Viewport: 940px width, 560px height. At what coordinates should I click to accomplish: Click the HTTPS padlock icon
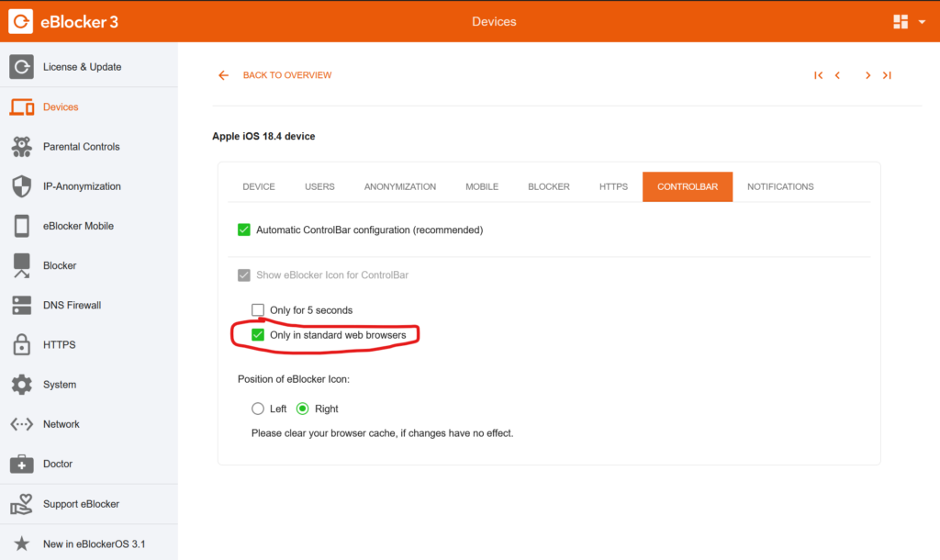point(22,345)
